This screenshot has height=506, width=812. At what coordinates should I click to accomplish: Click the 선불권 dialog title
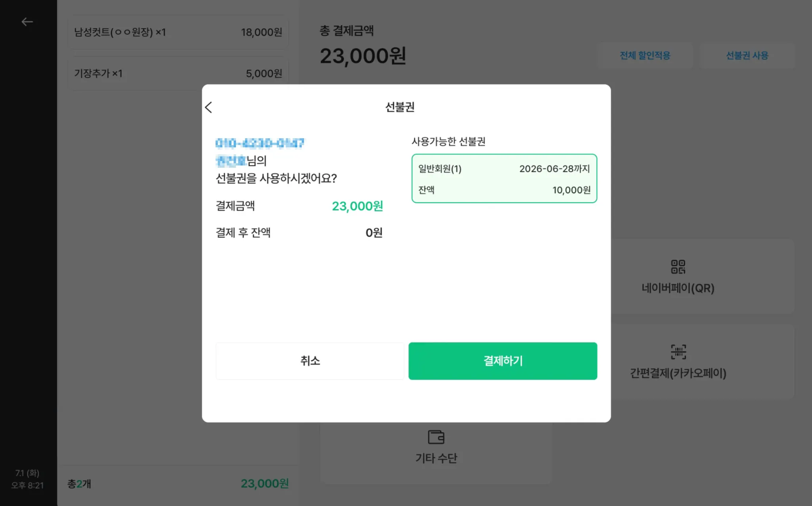(400, 107)
